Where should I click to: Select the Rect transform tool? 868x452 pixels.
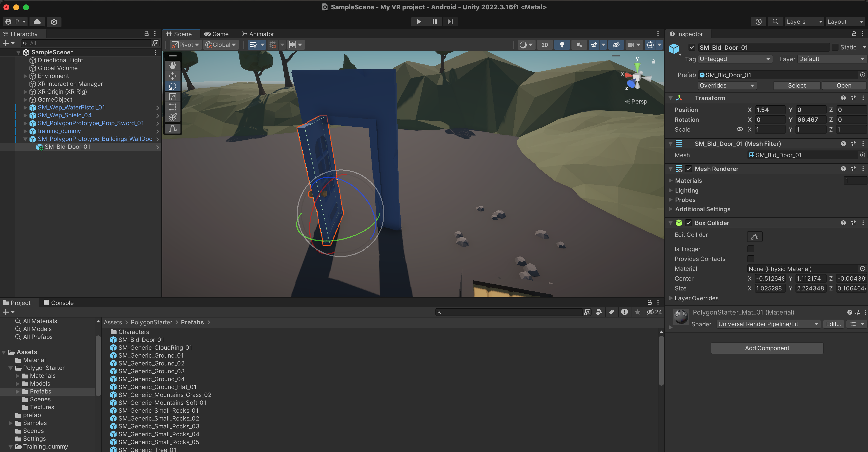(x=173, y=107)
